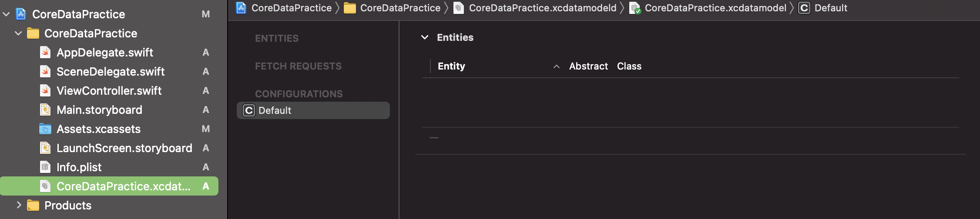
Task: Click CoreDataPractice.xcdatamodeld in the breadcrumb
Action: (x=543, y=8)
